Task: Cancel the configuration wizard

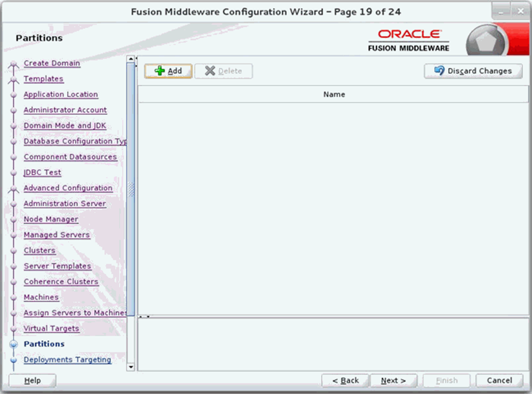Action: click(499, 380)
